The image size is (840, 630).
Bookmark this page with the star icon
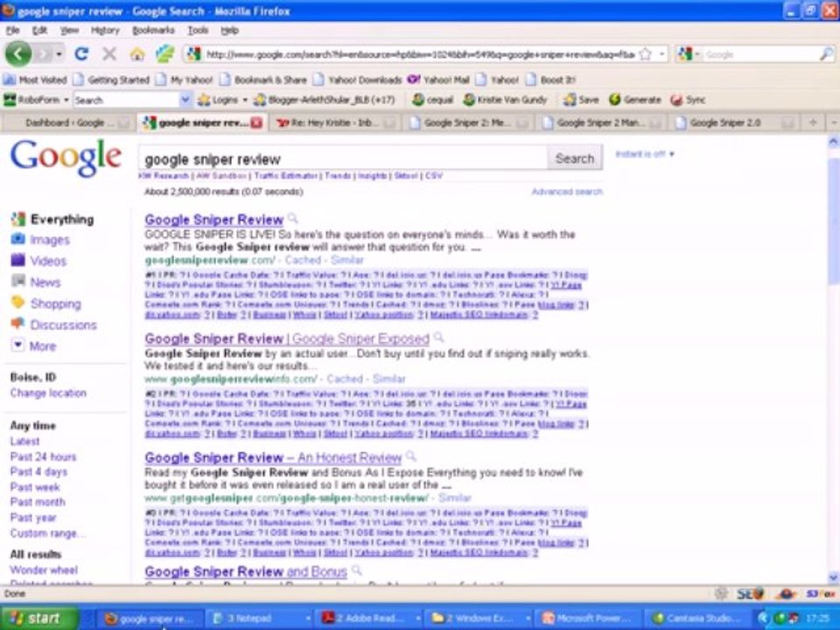click(x=646, y=54)
